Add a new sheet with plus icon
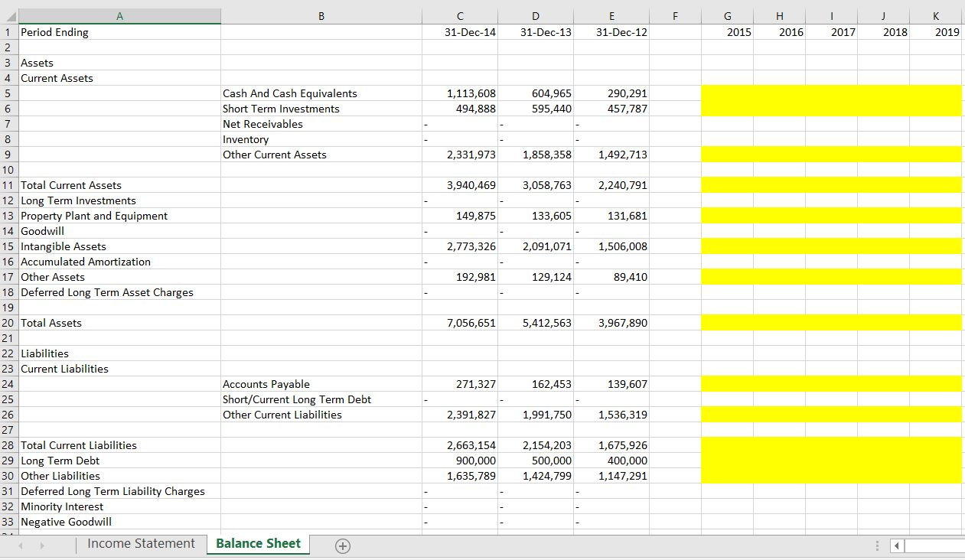The width and height of the screenshot is (965, 560). [x=343, y=545]
